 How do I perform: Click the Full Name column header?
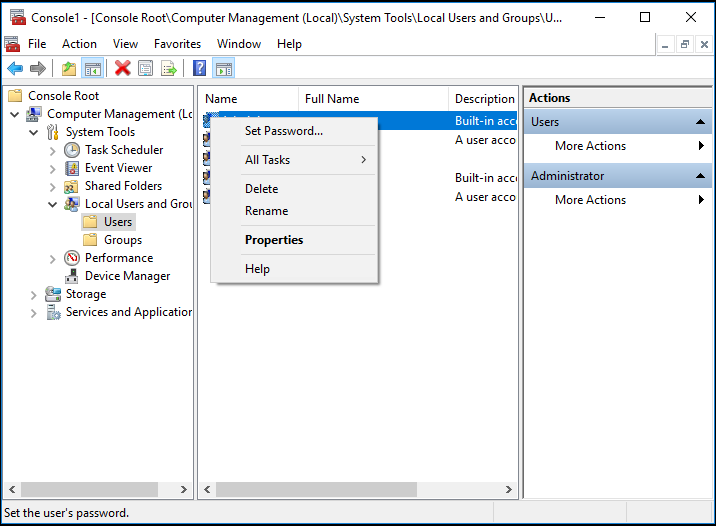pos(332,99)
